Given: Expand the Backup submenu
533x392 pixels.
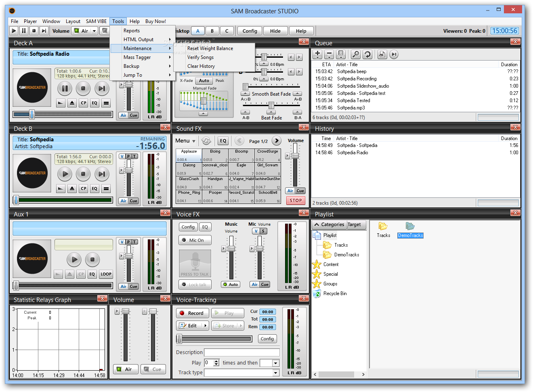Looking at the screenshot, I should 142,66.
